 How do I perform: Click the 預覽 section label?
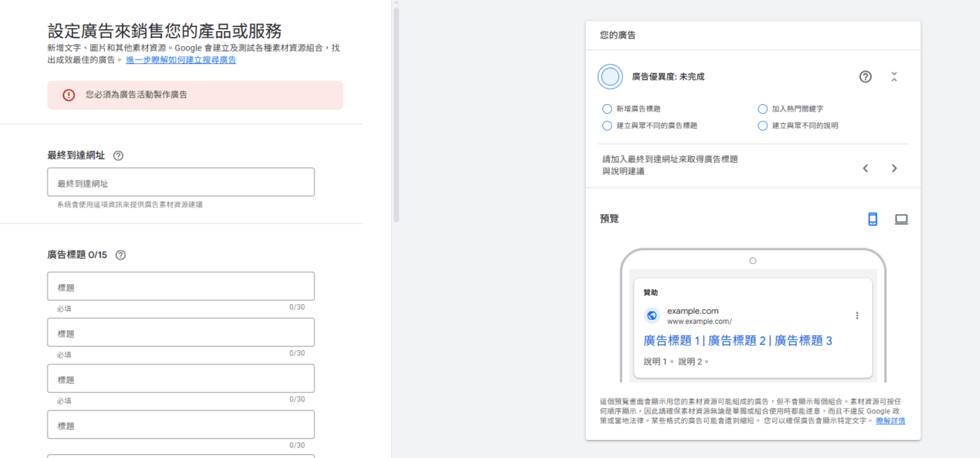click(x=609, y=219)
